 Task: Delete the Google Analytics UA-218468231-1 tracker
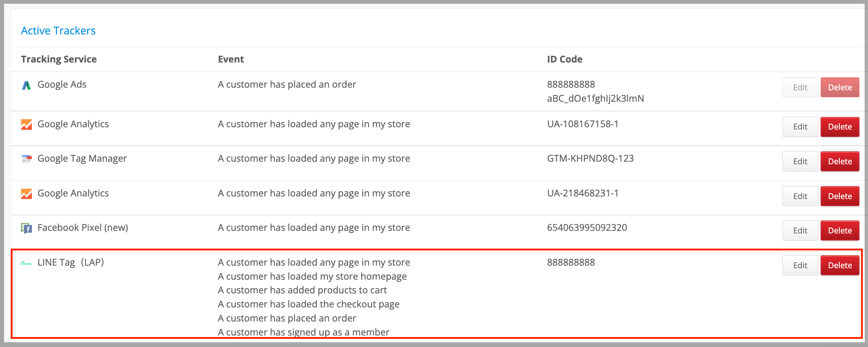point(840,196)
